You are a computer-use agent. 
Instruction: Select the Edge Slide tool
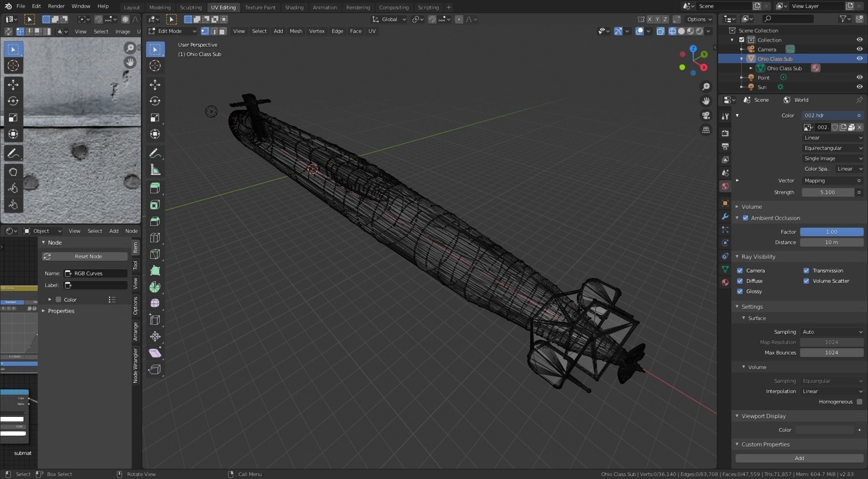click(155, 320)
